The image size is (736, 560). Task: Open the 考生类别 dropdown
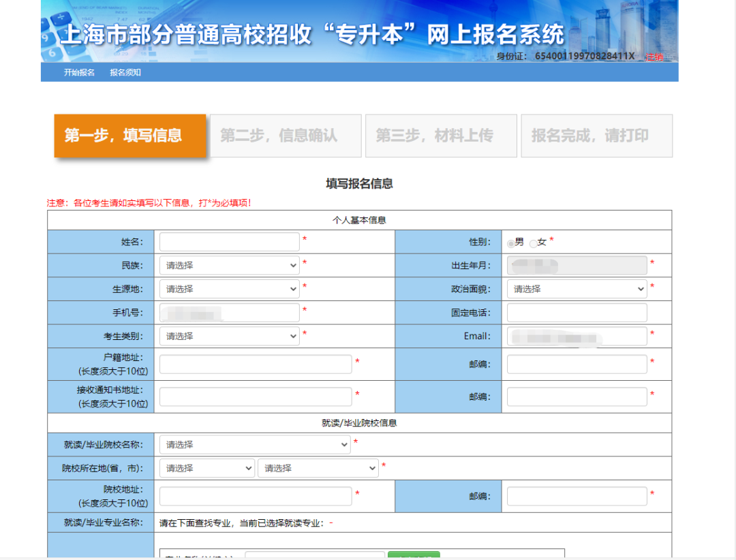pyautogui.click(x=229, y=335)
